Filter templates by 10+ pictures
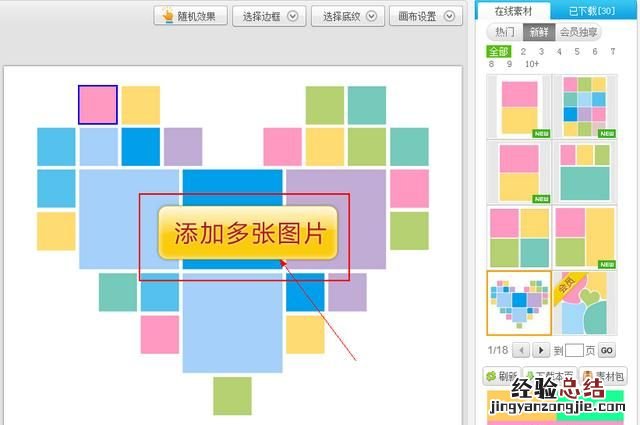Image resolution: width=640 pixels, height=425 pixels. [x=532, y=64]
